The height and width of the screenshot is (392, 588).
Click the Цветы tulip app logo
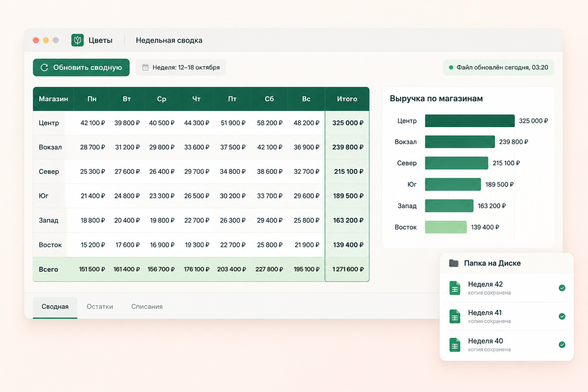click(77, 40)
